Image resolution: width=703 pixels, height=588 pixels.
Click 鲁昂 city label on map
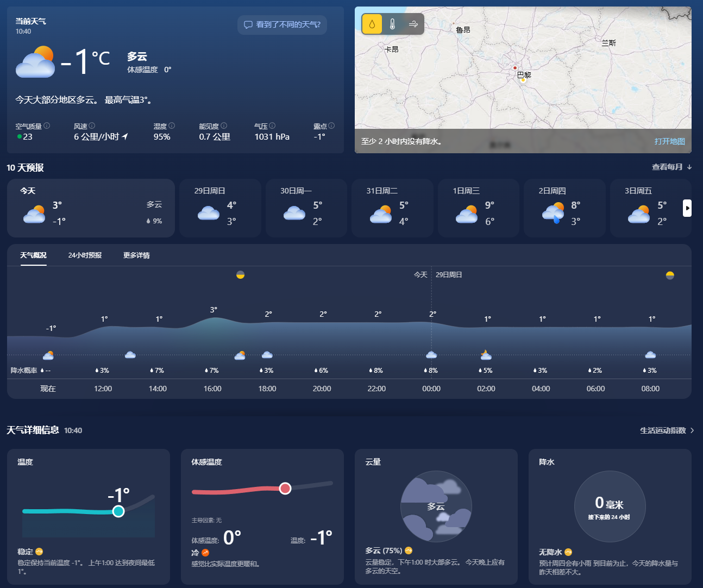(x=463, y=30)
